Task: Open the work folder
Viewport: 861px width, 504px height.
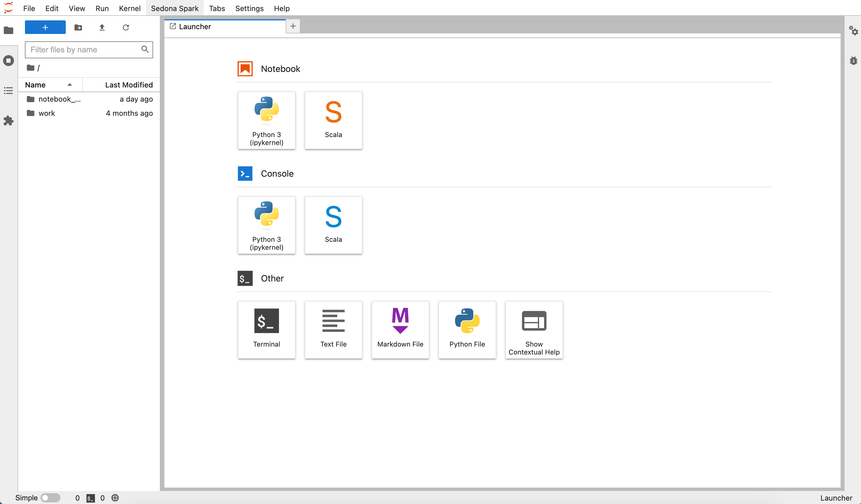Action: [x=46, y=113]
